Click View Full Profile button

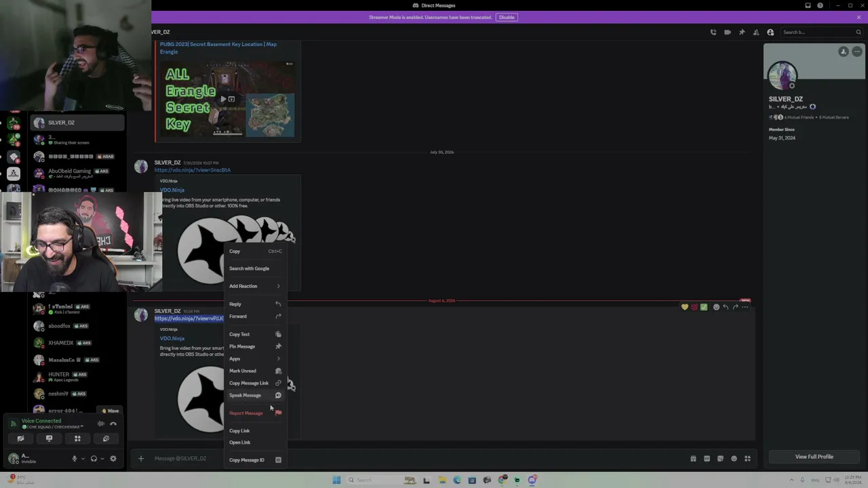click(x=814, y=457)
